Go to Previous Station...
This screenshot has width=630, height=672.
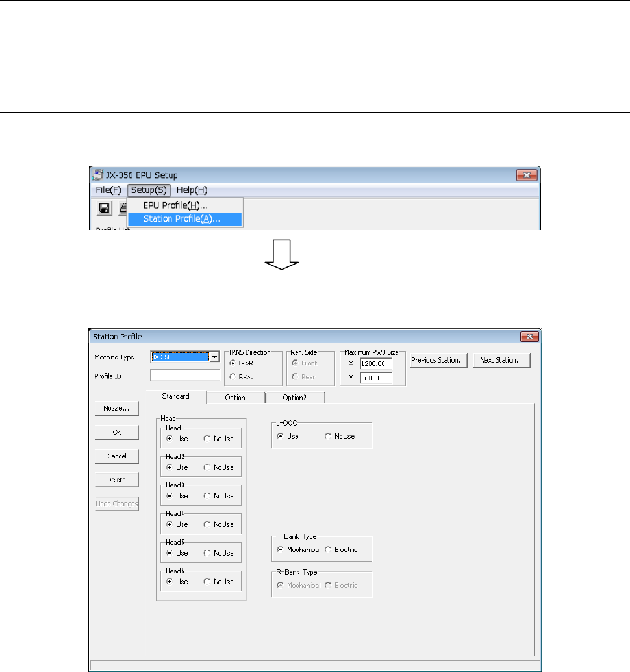[x=438, y=360]
